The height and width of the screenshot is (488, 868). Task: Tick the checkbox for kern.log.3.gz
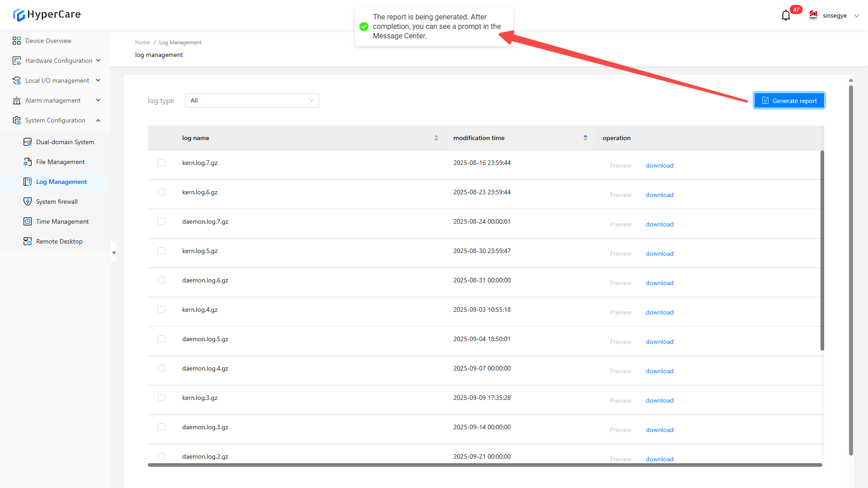coord(161,398)
